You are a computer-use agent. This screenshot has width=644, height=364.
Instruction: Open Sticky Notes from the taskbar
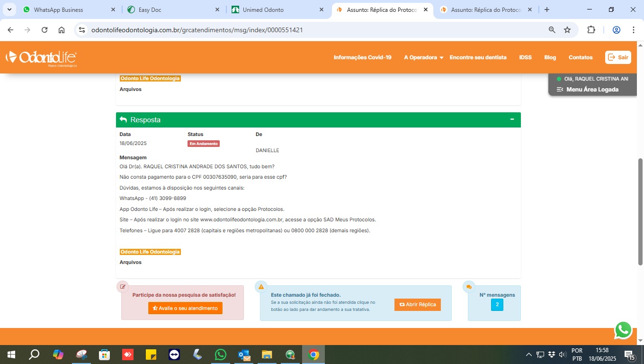(x=151, y=355)
